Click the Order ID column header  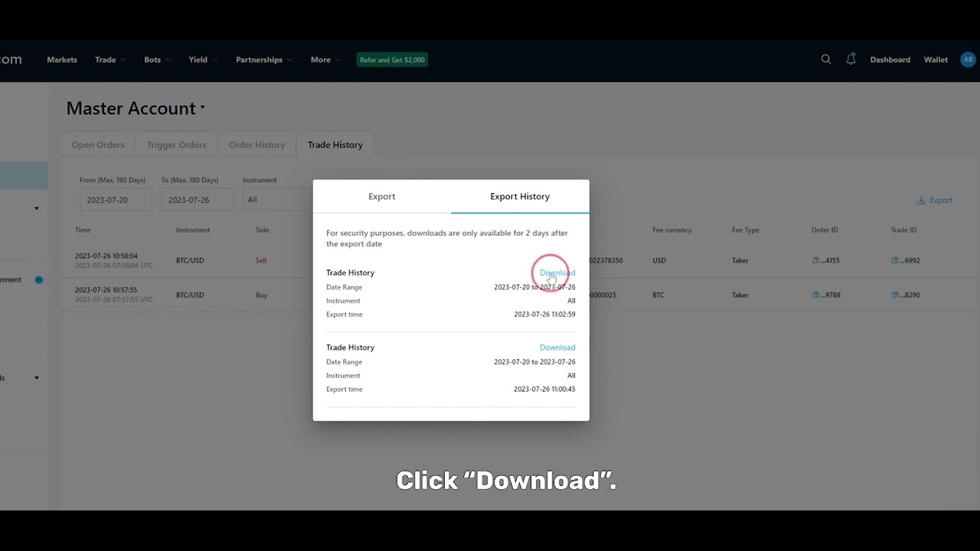825,230
